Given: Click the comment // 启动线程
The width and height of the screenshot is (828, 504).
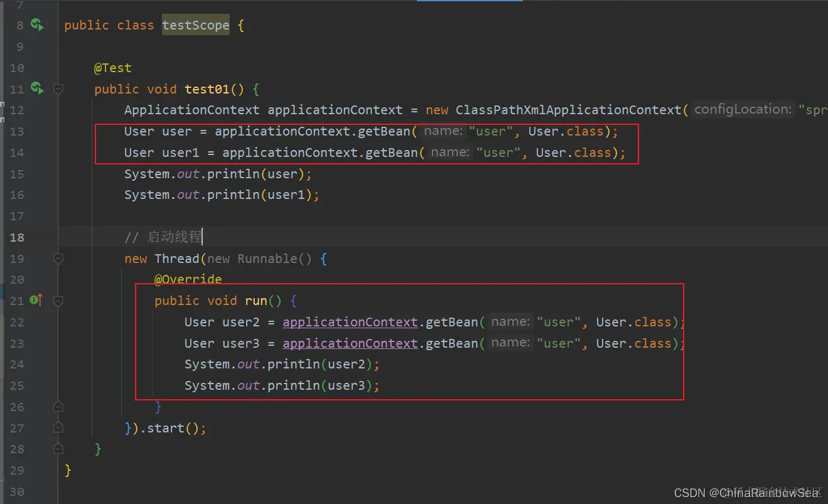Looking at the screenshot, I should tap(163, 237).
